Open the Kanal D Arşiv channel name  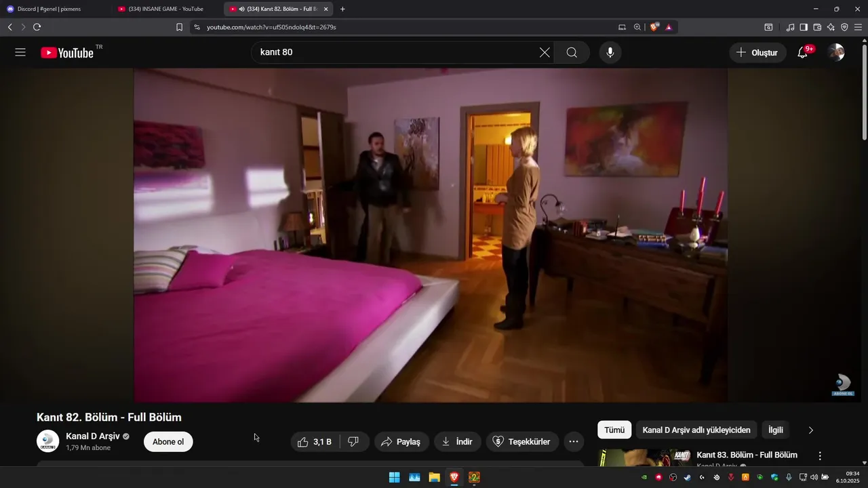(92, 436)
